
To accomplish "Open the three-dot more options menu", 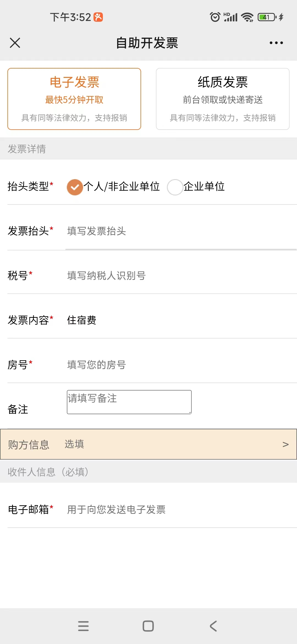I will click(x=276, y=43).
